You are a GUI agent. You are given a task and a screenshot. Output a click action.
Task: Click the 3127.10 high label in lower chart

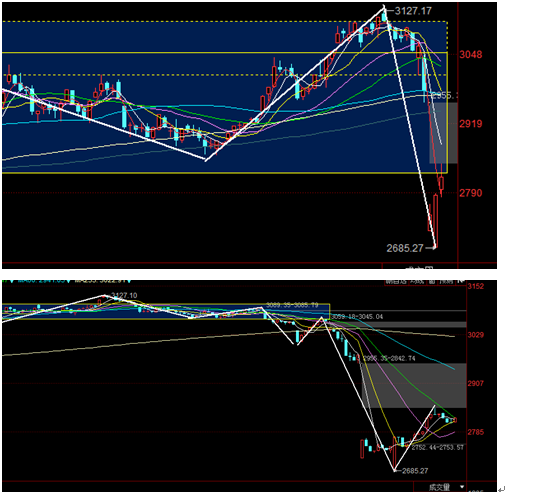click(x=124, y=296)
